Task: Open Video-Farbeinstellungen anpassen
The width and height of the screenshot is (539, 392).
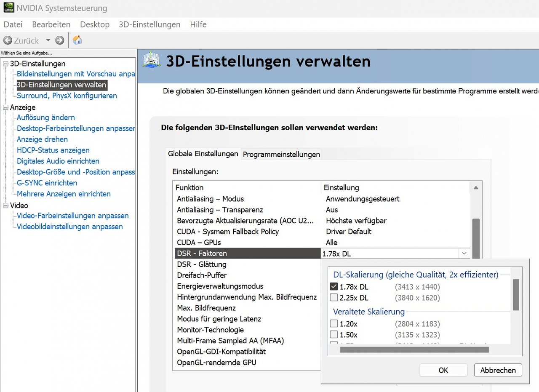Action: click(x=73, y=216)
